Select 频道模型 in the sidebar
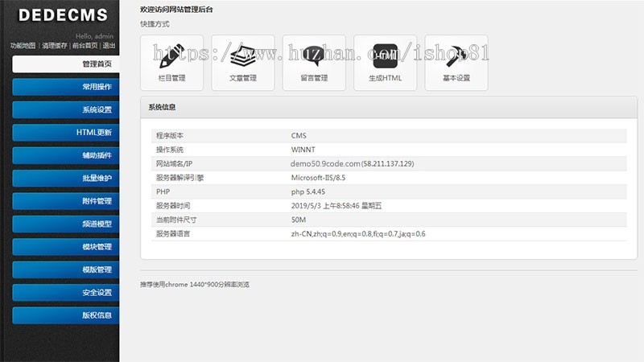644x362 pixels. tap(66, 224)
